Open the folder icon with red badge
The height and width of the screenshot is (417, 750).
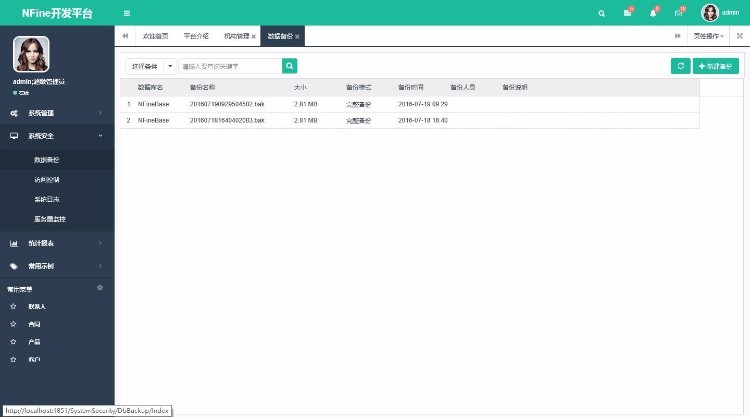point(628,13)
